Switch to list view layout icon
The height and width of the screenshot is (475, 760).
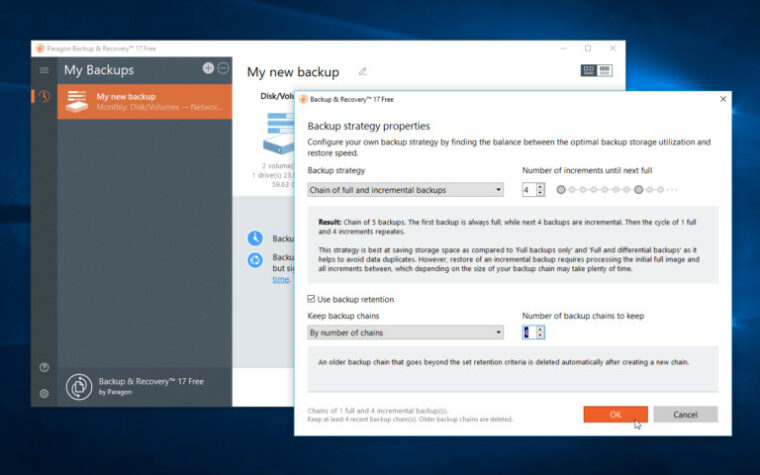click(604, 71)
